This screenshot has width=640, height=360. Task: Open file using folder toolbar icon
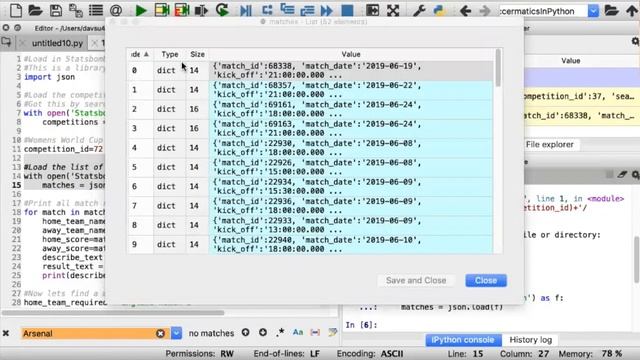[36, 10]
